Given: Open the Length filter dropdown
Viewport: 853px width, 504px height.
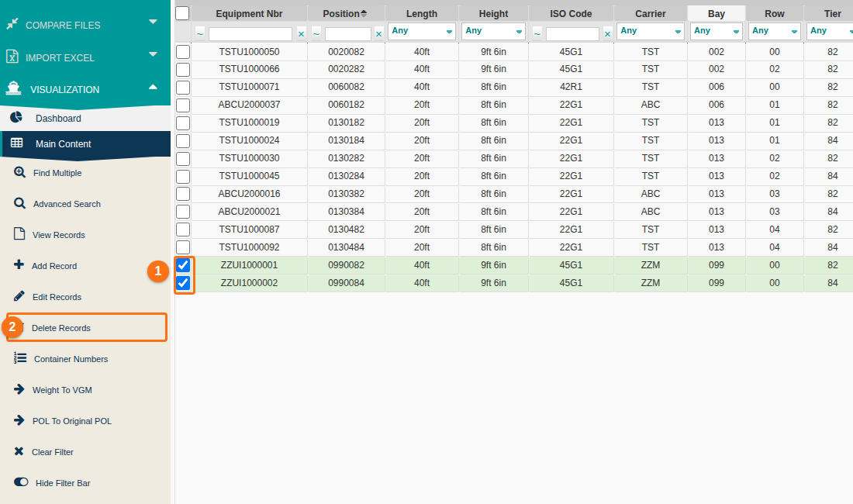Looking at the screenshot, I should (422, 31).
